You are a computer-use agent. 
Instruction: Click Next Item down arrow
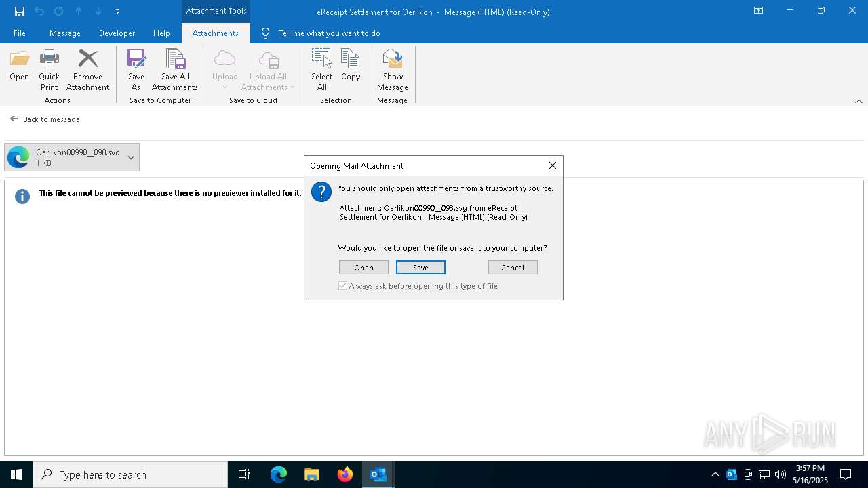point(98,11)
